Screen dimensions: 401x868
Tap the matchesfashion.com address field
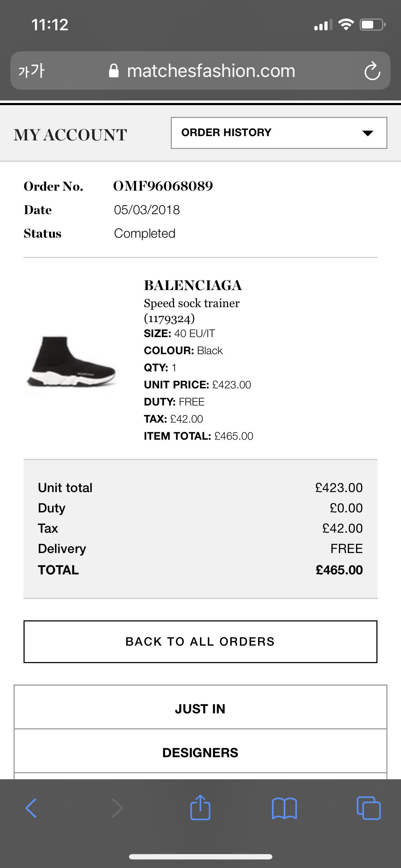pyautogui.click(x=211, y=71)
